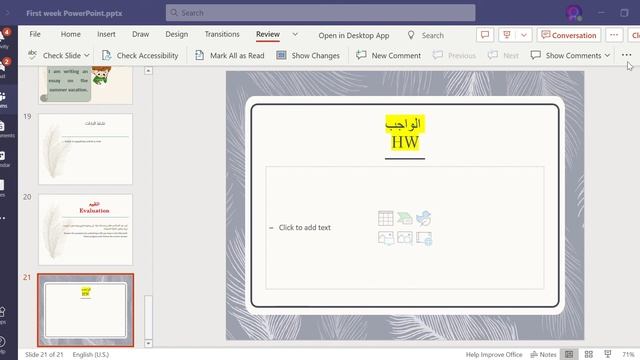Switch to Slide Sorter view

click(588, 354)
